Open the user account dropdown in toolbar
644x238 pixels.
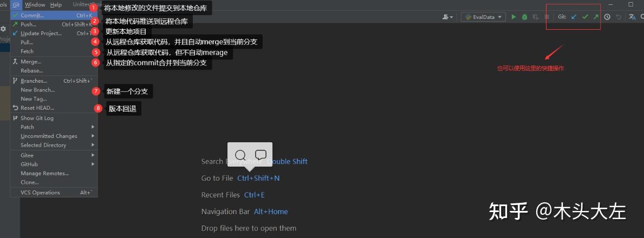click(448, 17)
